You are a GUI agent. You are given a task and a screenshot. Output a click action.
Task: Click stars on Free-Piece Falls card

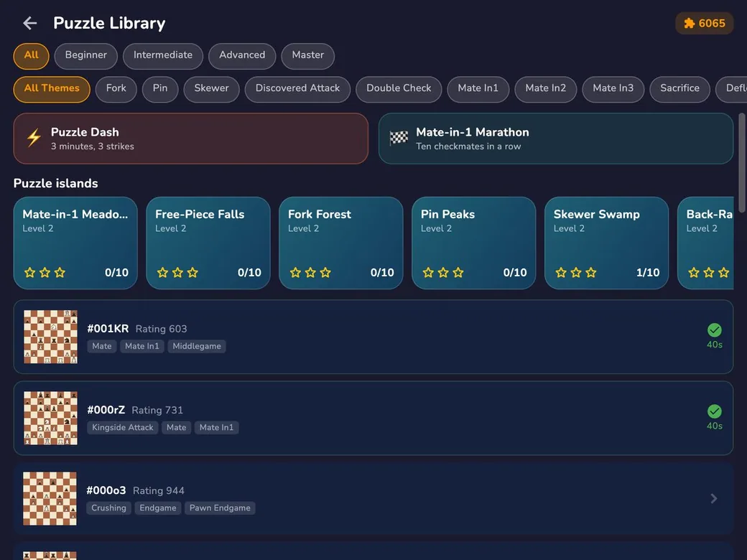(177, 272)
